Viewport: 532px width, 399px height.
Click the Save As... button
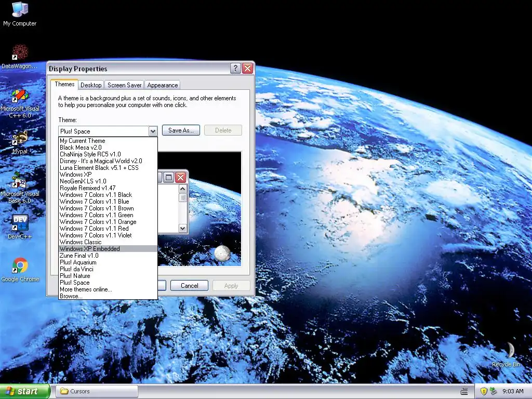[x=181, y=130]
